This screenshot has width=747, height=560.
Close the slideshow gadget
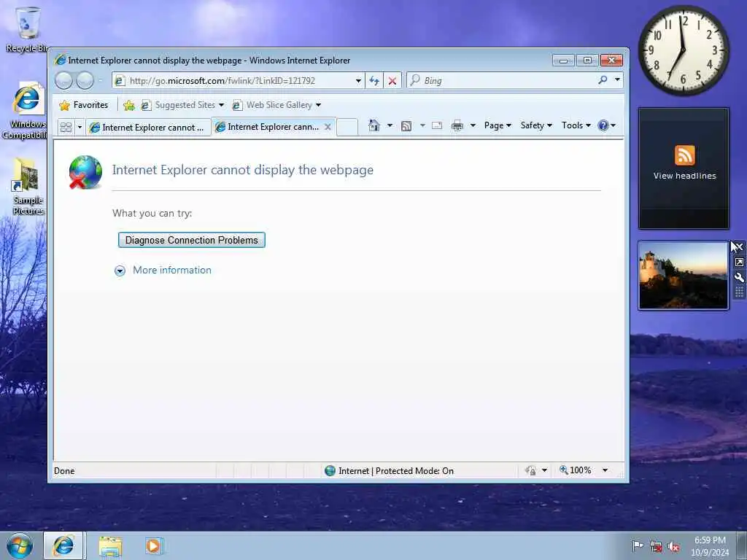coord(739,247)
